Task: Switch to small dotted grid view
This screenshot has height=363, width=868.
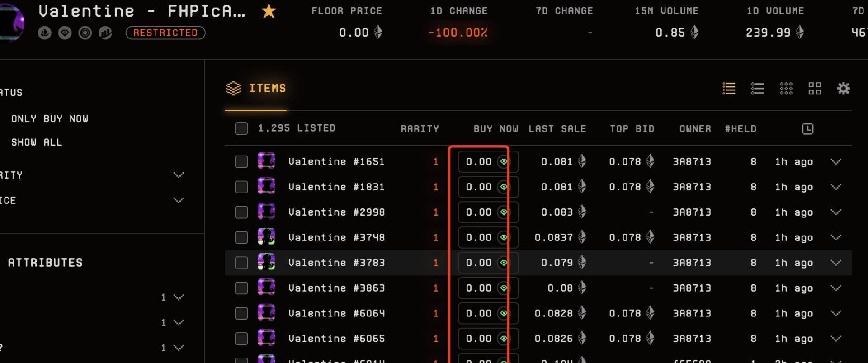Action: [x=786, y=89]
